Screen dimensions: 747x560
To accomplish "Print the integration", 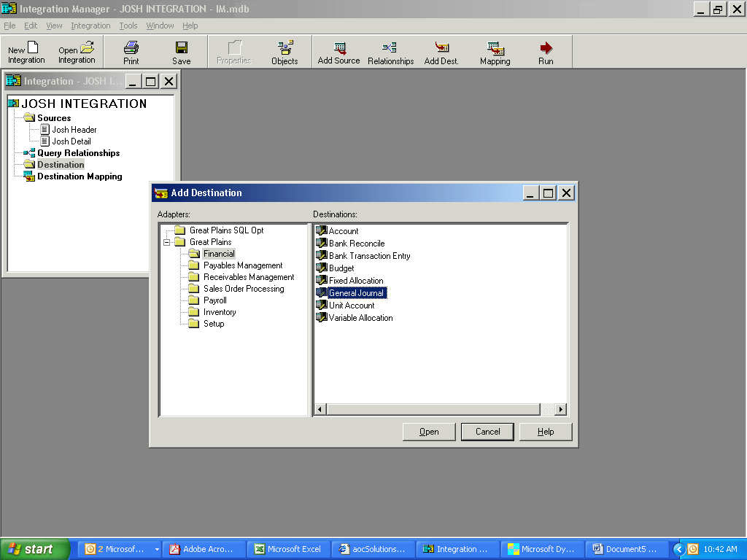I will click(131, 51).
